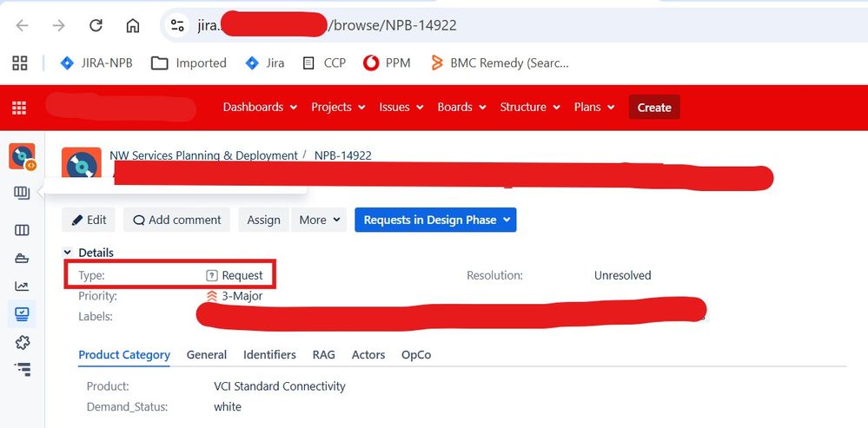Switch to the OpCo tab
868x428 pixels.
(x=416, y=355)
